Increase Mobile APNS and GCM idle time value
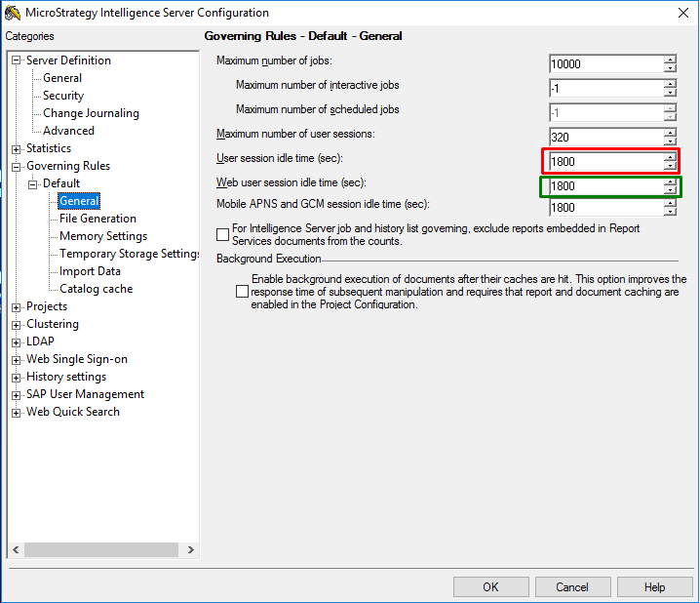This screenshot has height=603, width=700. coord(670,203)
